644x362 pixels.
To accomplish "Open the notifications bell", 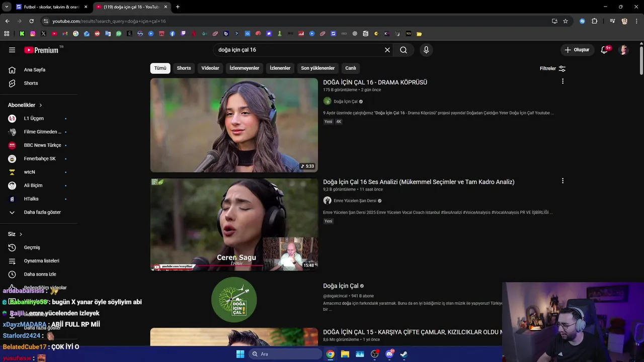I will [x=604, y=50].
